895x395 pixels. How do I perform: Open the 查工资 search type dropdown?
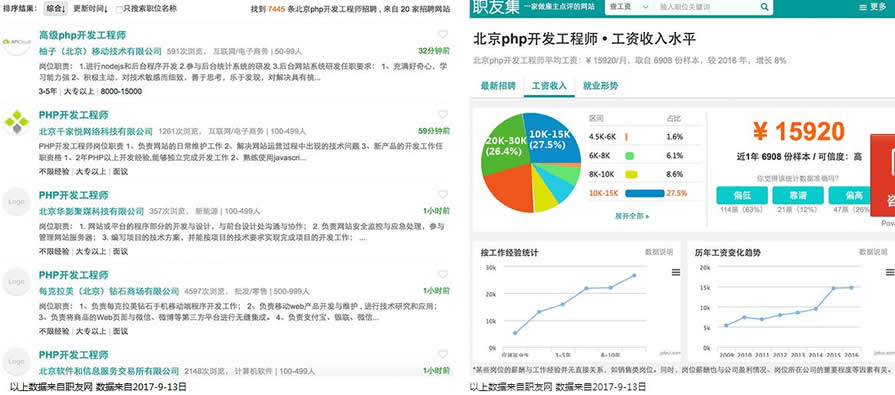[628, 7]
